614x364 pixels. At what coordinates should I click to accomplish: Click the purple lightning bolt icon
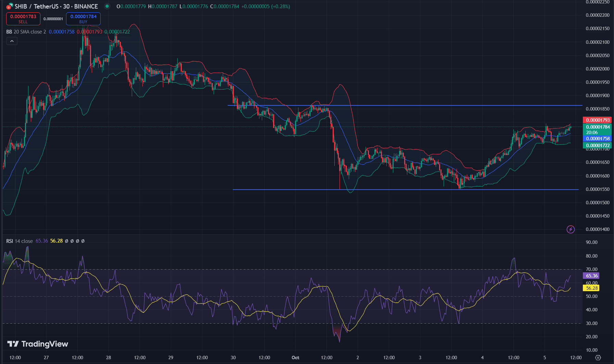click(x=571, y=229)
